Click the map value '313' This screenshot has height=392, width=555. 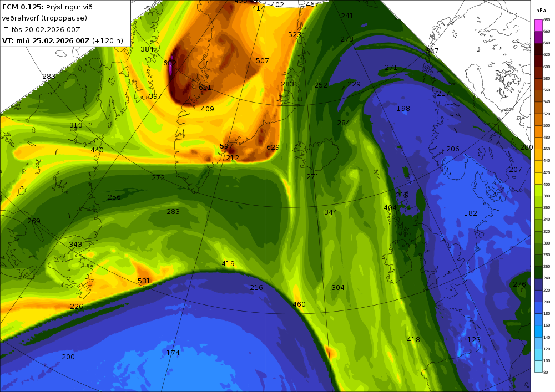(x=76, y=125)
